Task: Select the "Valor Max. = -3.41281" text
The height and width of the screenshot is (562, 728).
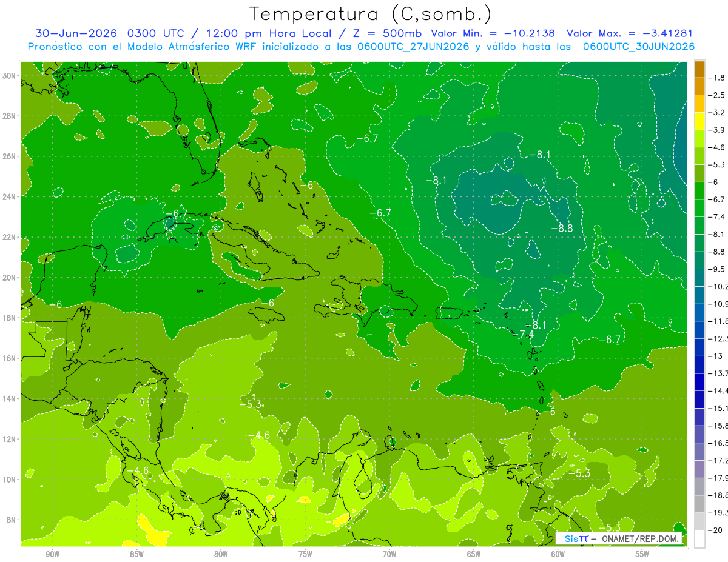Action: click(630, 33)
